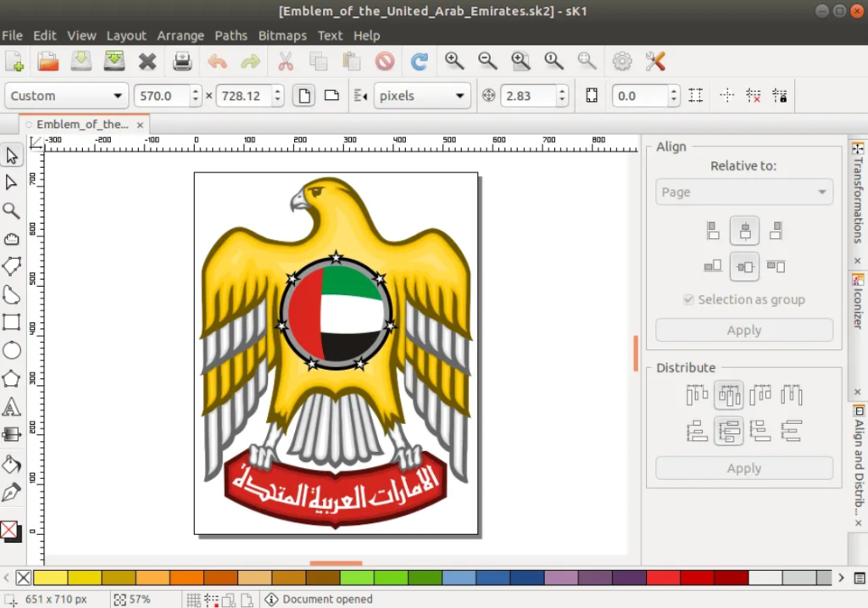Close the Emblem_of_the... document tab
This screenshot has width=868, height=608.
click(140, 126)
